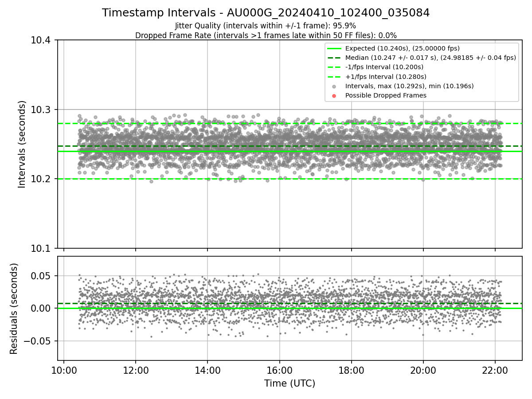Click the solid green line sample beside Expected
532x399 pixels.
tap(334, 48)
